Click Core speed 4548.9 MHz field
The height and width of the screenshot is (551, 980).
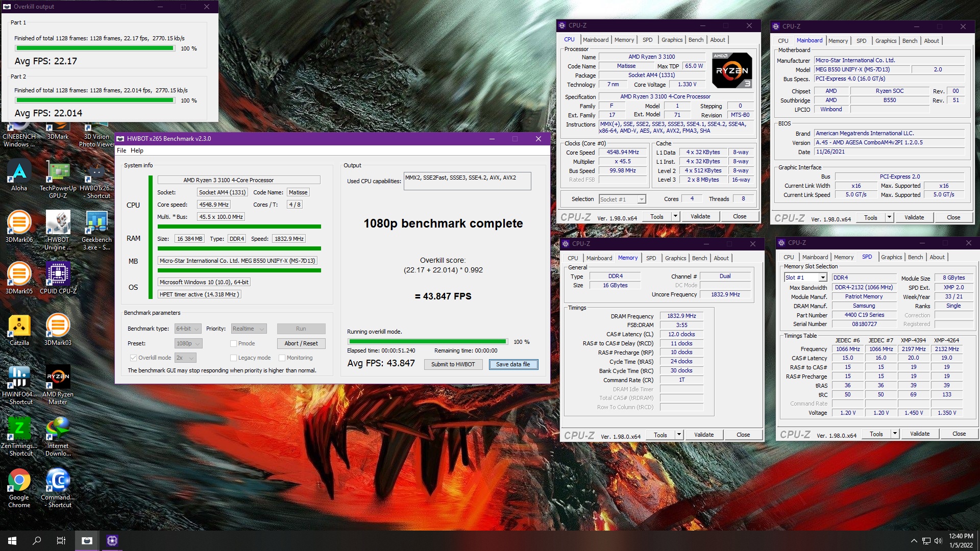point(213,205)
